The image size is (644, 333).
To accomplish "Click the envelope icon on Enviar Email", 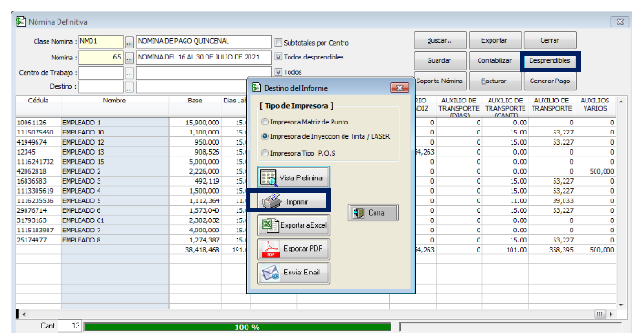I will point(270,273).
